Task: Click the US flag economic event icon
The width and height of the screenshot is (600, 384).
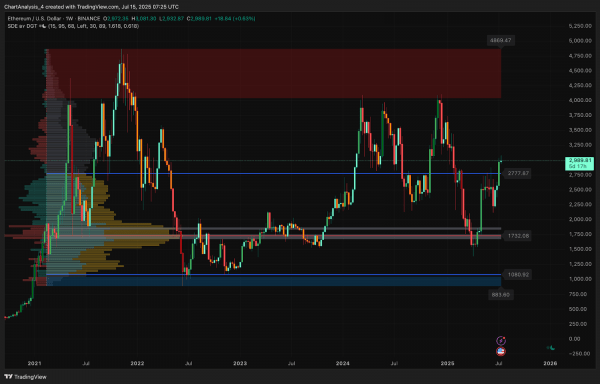Action: [501, 351]
